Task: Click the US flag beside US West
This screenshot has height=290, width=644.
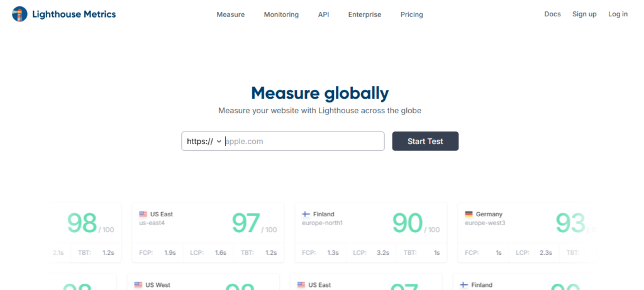Action: 138,285
